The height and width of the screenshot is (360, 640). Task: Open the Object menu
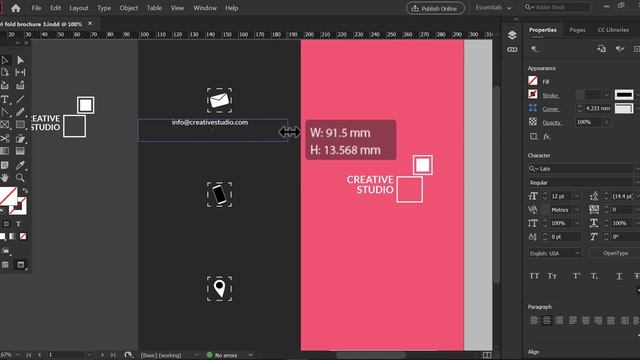point(129,8)
